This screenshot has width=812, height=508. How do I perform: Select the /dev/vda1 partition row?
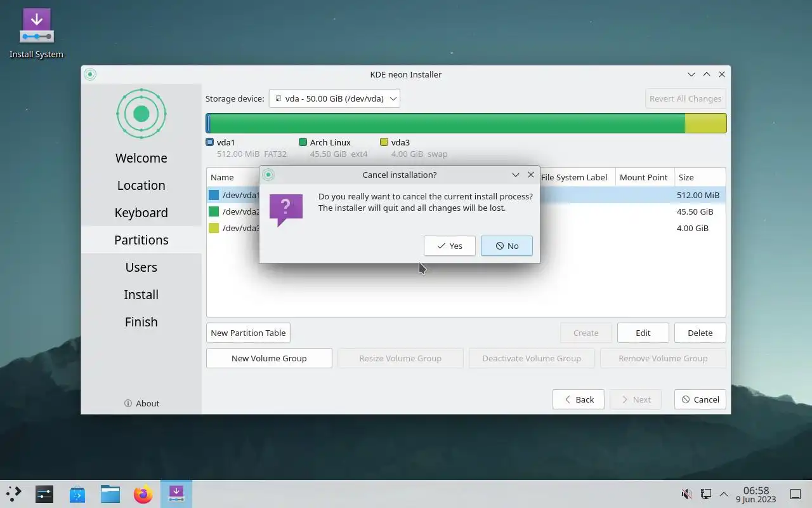466,195
